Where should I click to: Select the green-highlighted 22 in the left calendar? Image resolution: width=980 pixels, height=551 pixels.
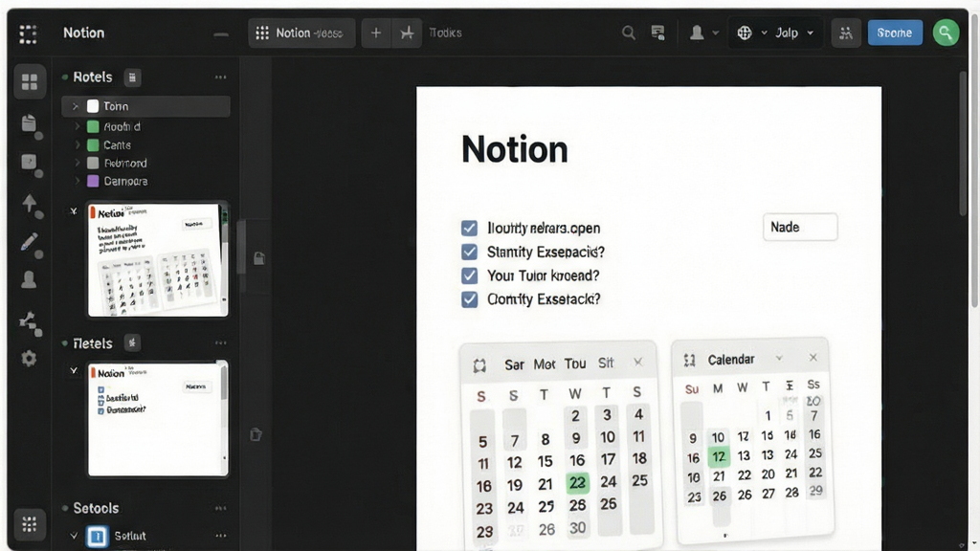[577, 482]
